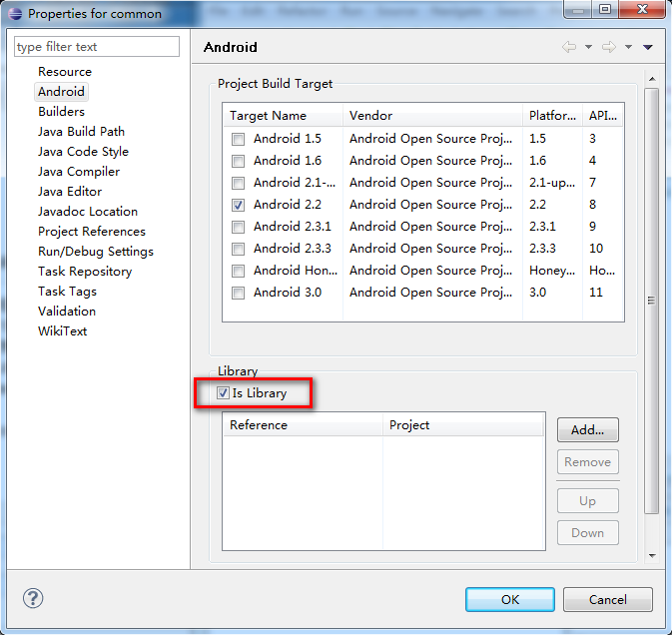Check the Android 3.0 target checkbox

coord(238,293)
